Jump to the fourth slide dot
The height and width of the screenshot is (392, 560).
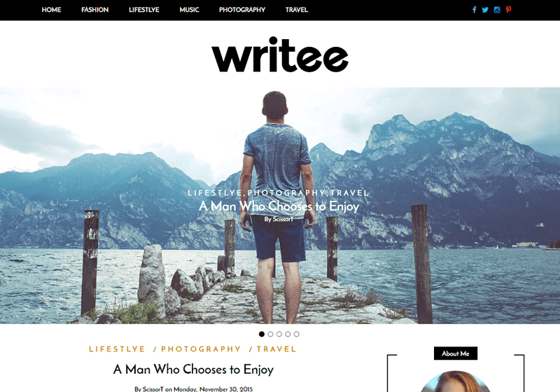point(288,334)
